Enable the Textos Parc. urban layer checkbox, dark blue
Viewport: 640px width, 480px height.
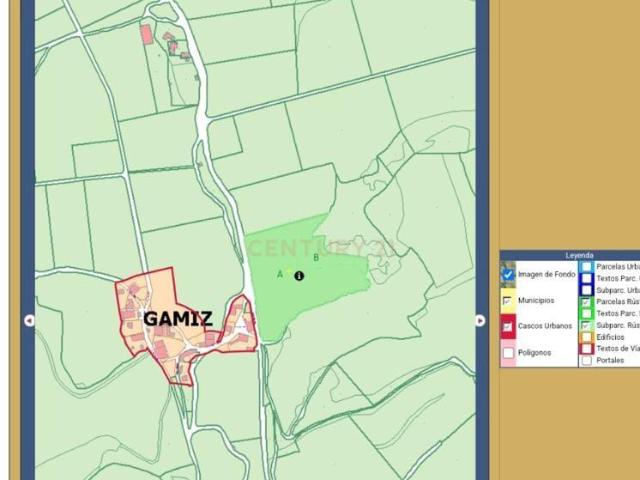(x=587, y=279)
